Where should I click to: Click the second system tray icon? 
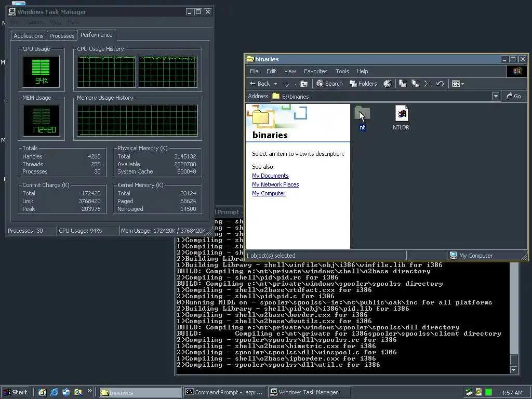click(x=478, y=392)
